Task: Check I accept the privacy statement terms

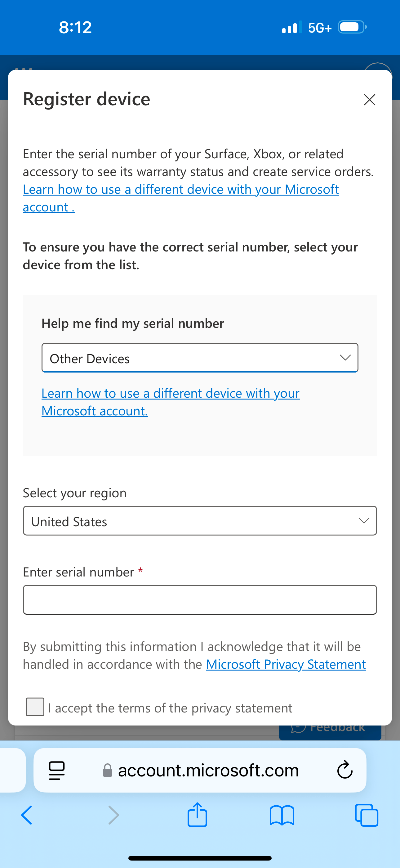Action: [x=35, y=707]
